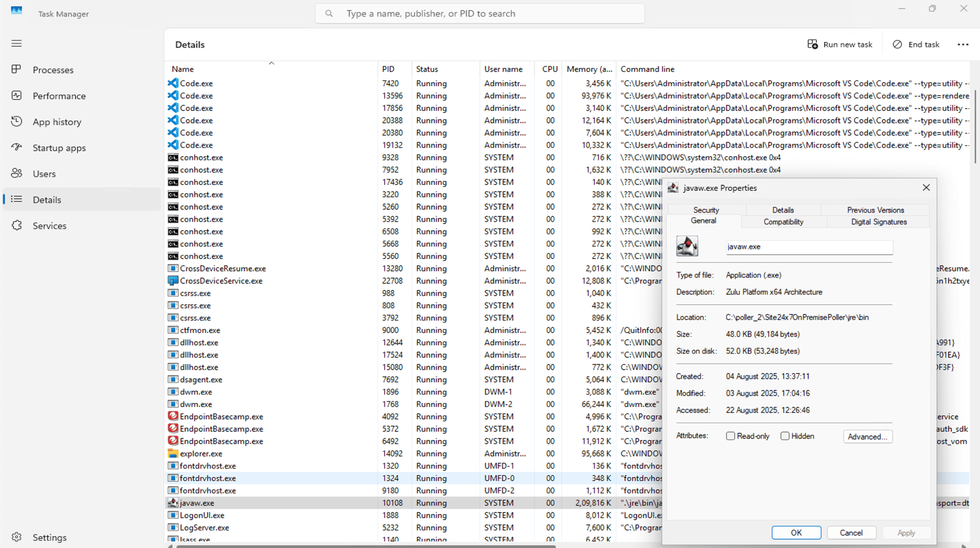Image resolution: width=980 pixels, height=548 pixels.
Task: Click OK in javaw.exe Properties
Action: pos(796,533)
